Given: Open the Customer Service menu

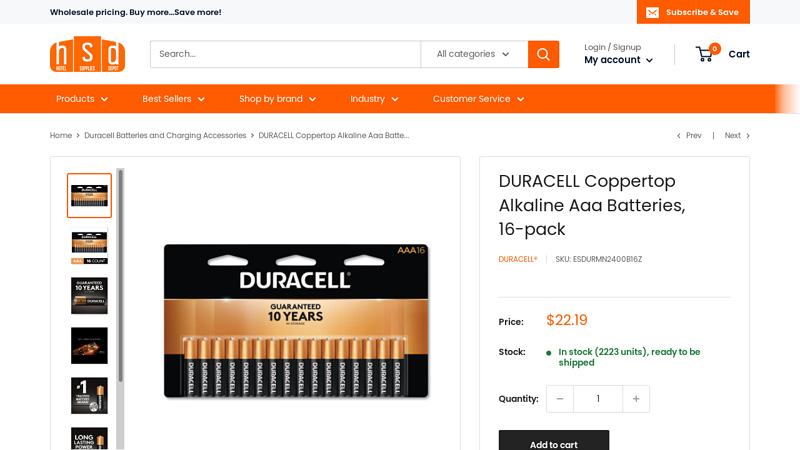Looking at the screenshot, I should click(479, 99).
